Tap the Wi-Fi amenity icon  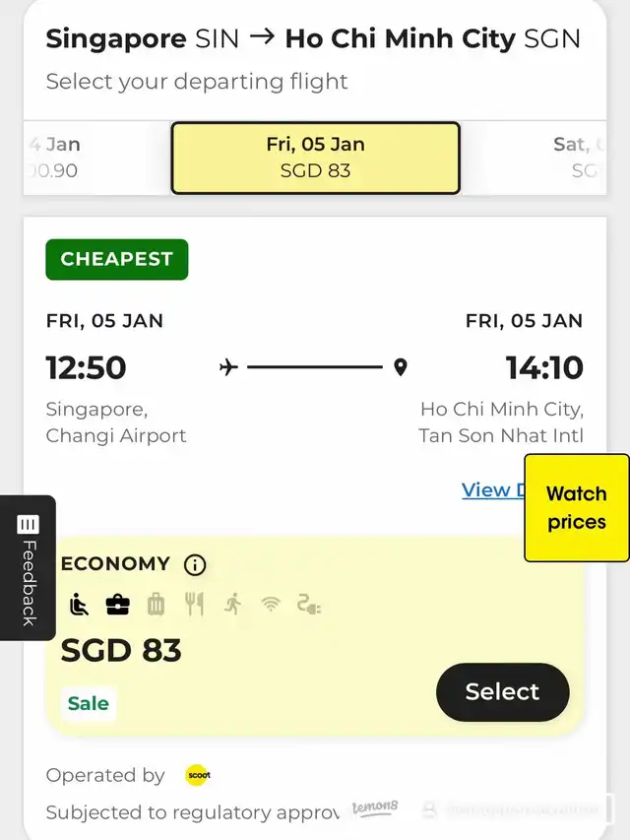(x=271, y=605)
